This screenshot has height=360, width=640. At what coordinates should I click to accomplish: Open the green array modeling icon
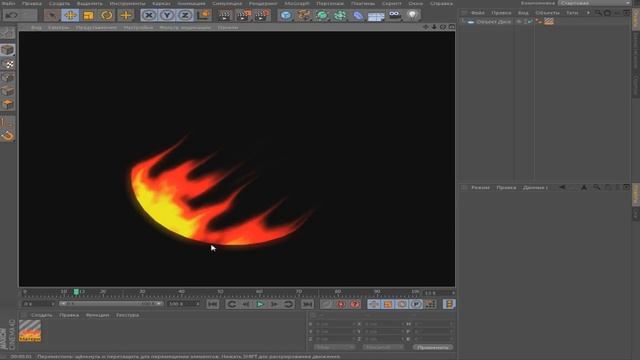(340, 16)
